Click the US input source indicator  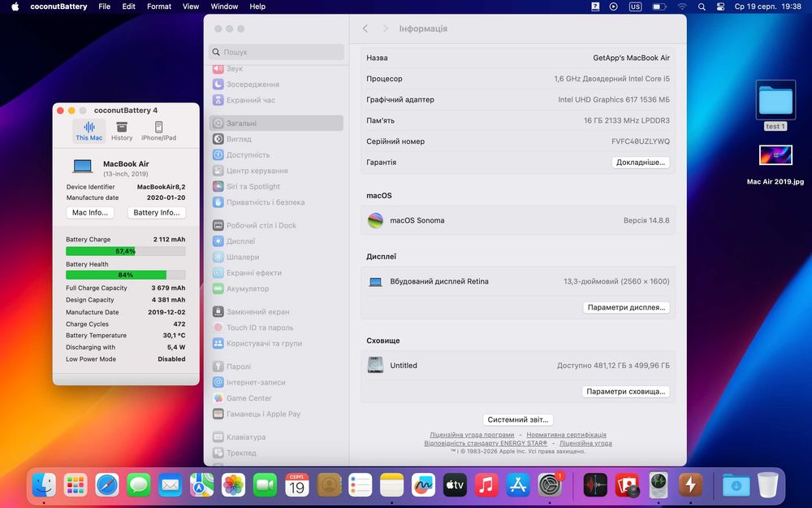point(636,7)
